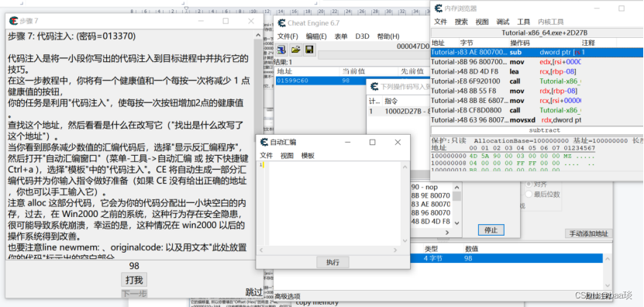Screen dimensions: 644x307
Task: Open 文件(F) menu in Cheat Engine
Action: (288, 36)
